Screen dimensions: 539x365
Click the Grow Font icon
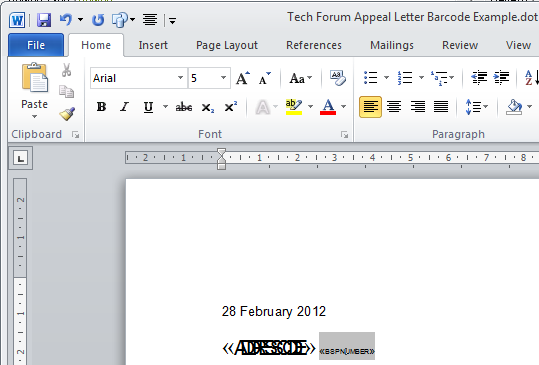[243, 78]
